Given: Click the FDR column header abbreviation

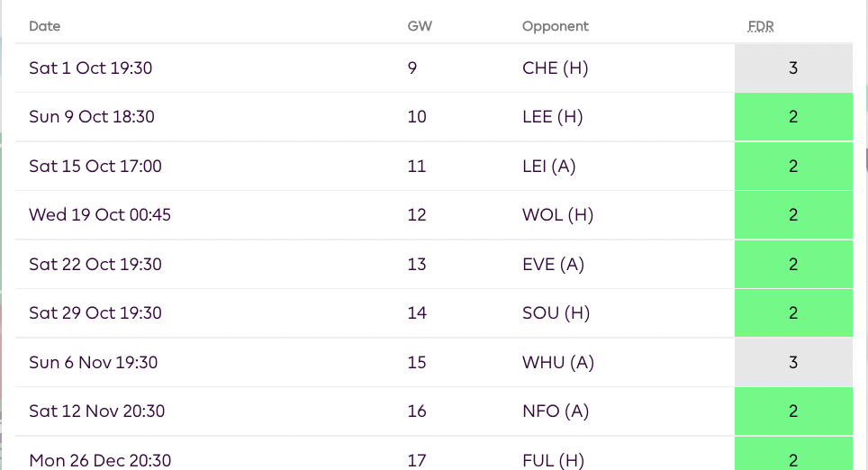Looking at the screenshot, I should pos(761,26).
